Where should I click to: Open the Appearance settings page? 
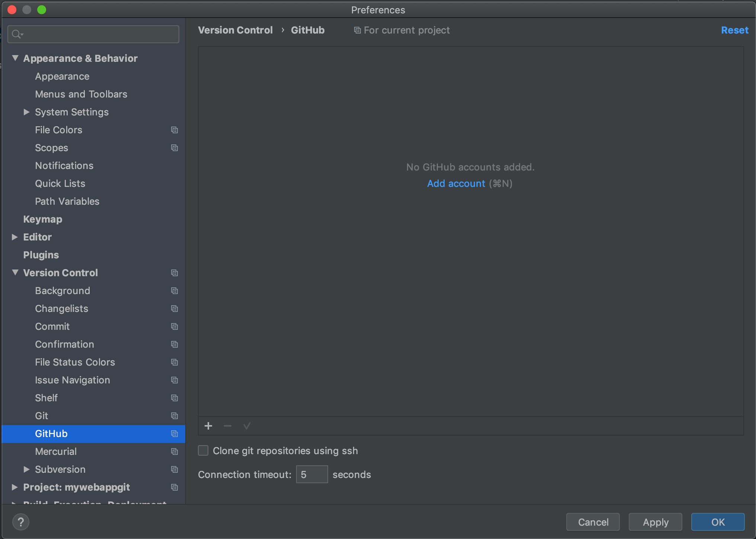click(x=62, y=76)
